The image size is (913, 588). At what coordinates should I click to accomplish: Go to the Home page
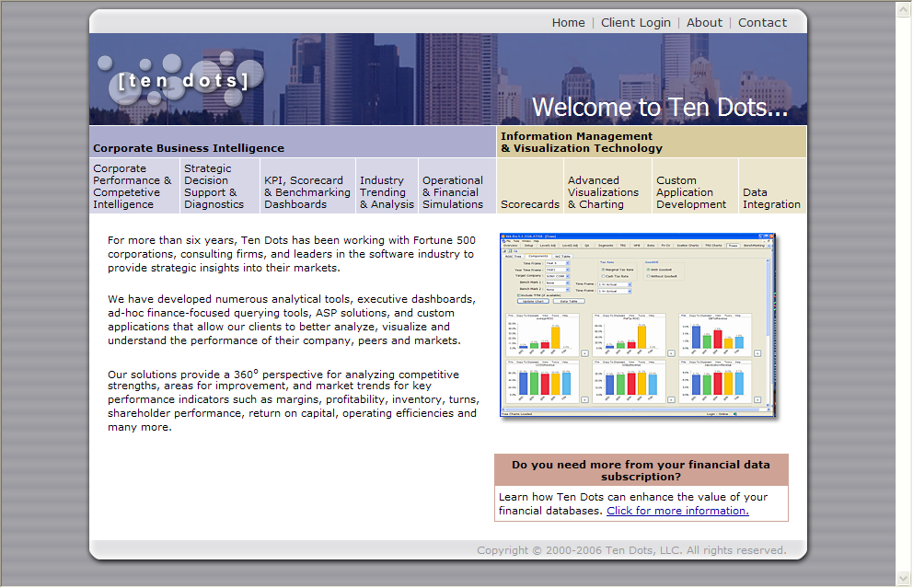(x=568, y=23)
